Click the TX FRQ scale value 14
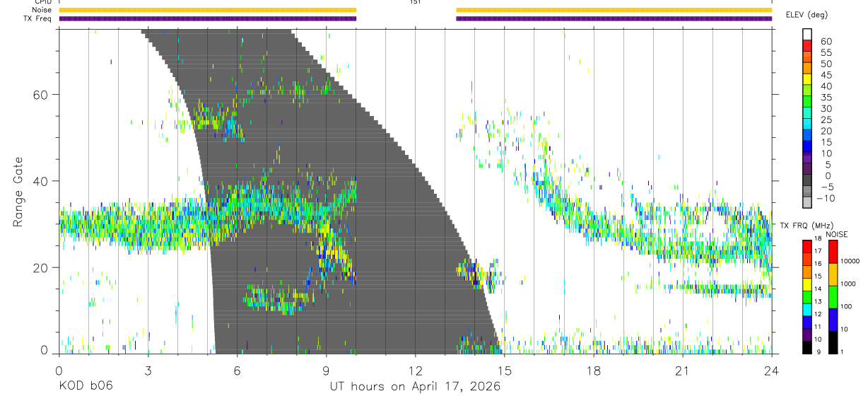 (819, 289)
